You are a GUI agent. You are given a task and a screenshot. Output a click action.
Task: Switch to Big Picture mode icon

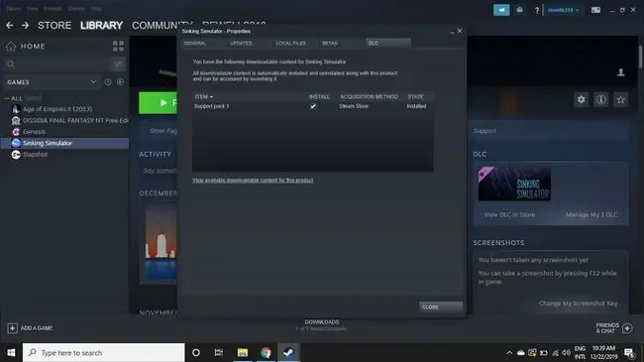595,10
